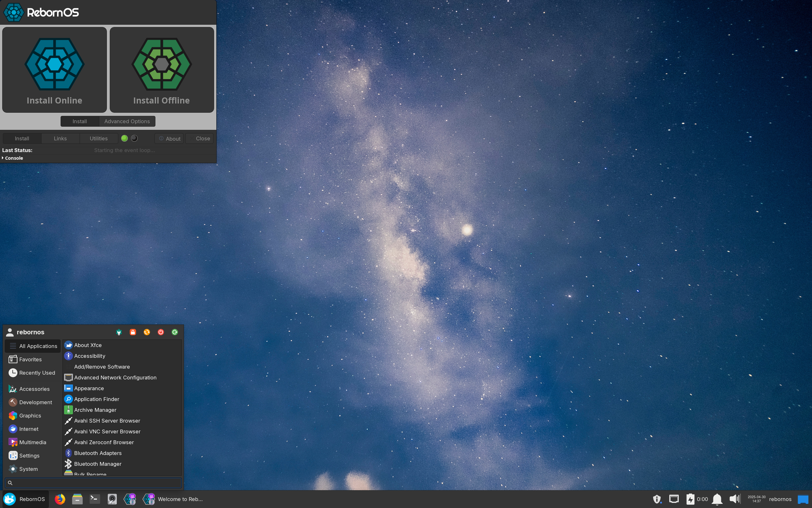Image resolution: width=812 pixels, height=508 pixels.
Task: Click the orange Switch User icon
Action: [x=147, y=332]
